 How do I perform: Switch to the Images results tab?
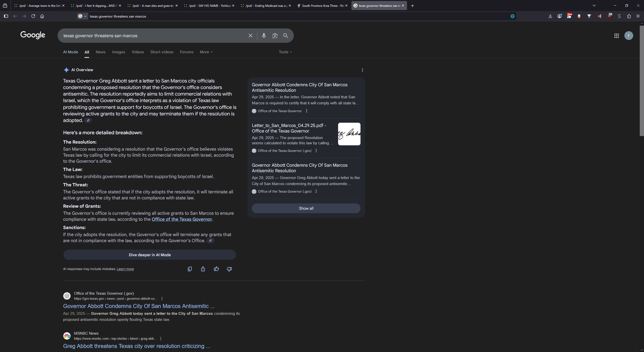coord(118,52)
